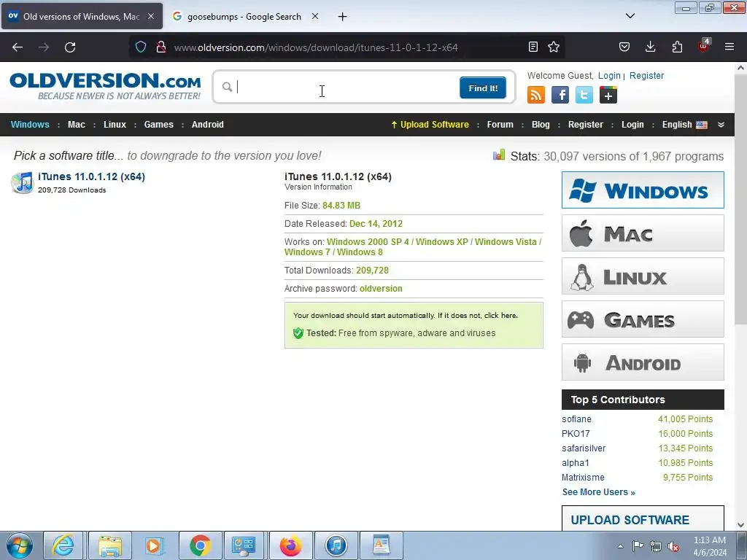This screenshot has height=560, width=747.
Task: Open the Linux nav menu item
Action: click(x=115, y=125)
